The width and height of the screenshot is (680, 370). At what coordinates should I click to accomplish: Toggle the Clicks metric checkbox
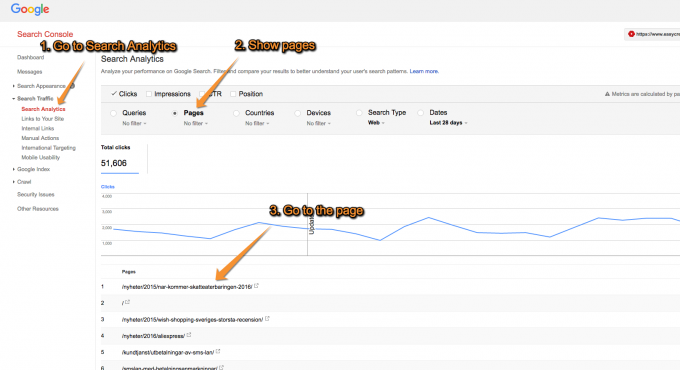114,94
